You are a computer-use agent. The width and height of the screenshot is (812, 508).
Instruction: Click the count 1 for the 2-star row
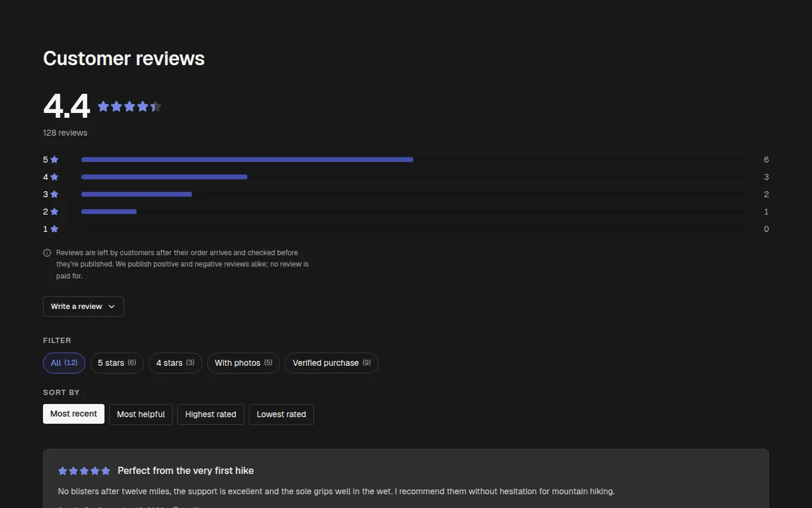pos(766,212)
